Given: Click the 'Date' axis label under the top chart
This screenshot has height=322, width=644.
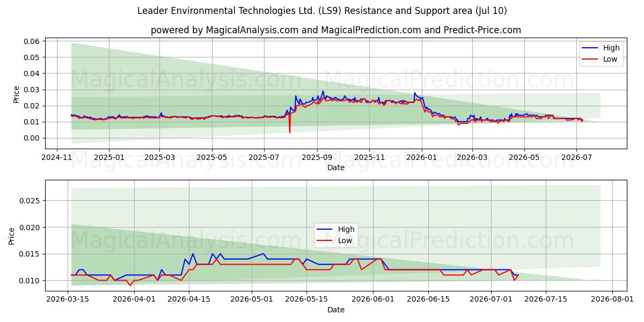Looking at the screenshot, I should 336,167.
